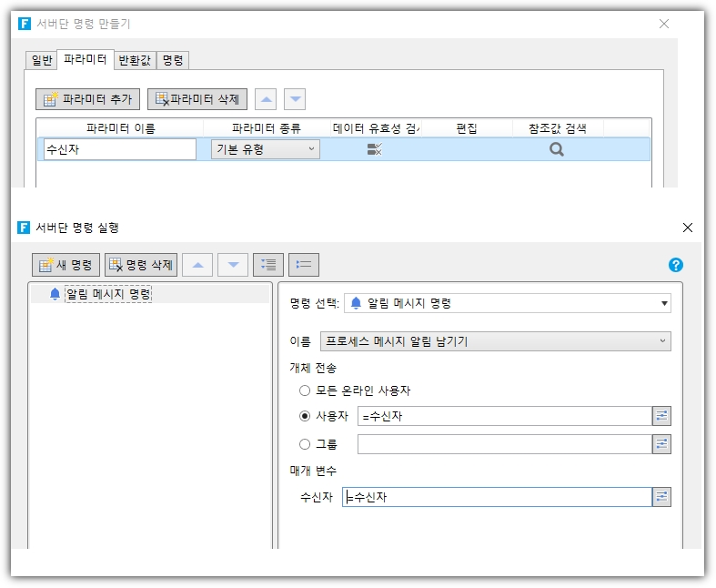Screen dimensions: 716x588
Task: Open formula editor for 사용자 field
Action: (661, 416)
